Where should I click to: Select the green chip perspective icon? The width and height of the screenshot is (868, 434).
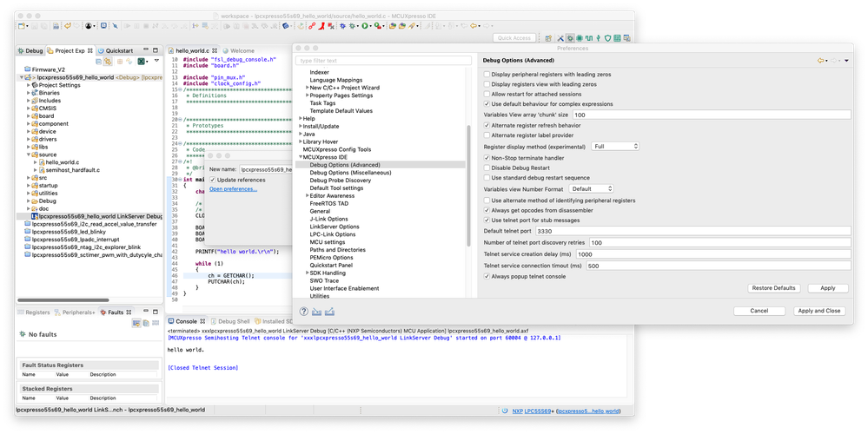click(x=580, y=38)
